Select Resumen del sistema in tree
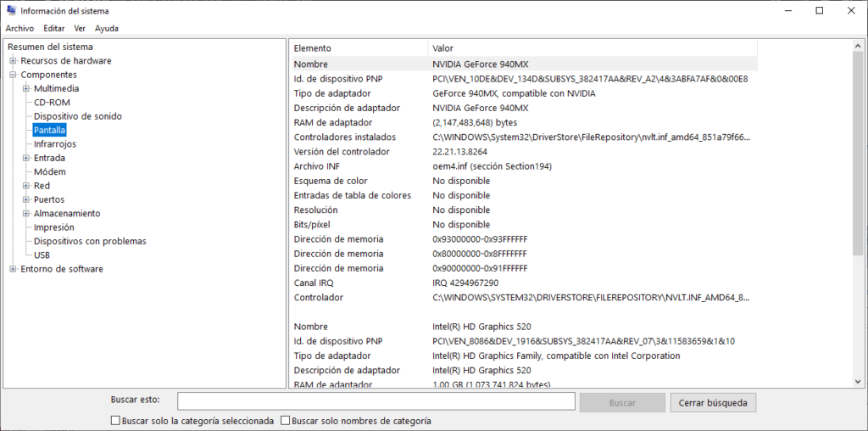This screenshot has width=868, height=431. pos(50,48)
